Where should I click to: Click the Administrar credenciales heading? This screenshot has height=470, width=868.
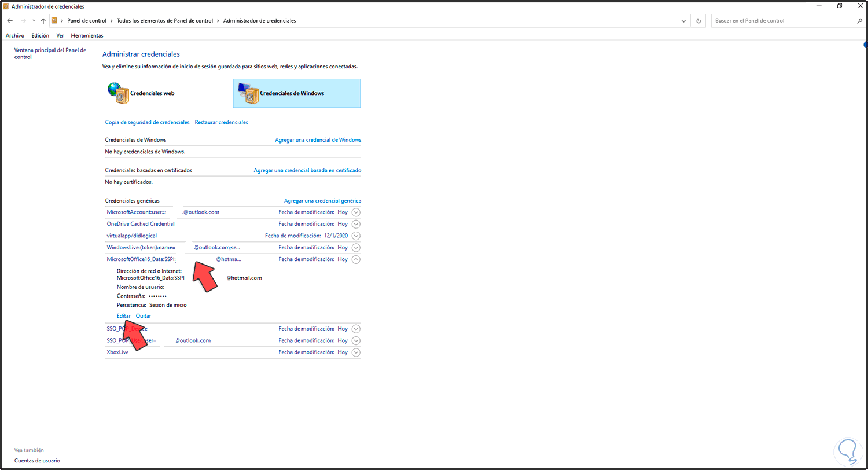click(141, 54)
